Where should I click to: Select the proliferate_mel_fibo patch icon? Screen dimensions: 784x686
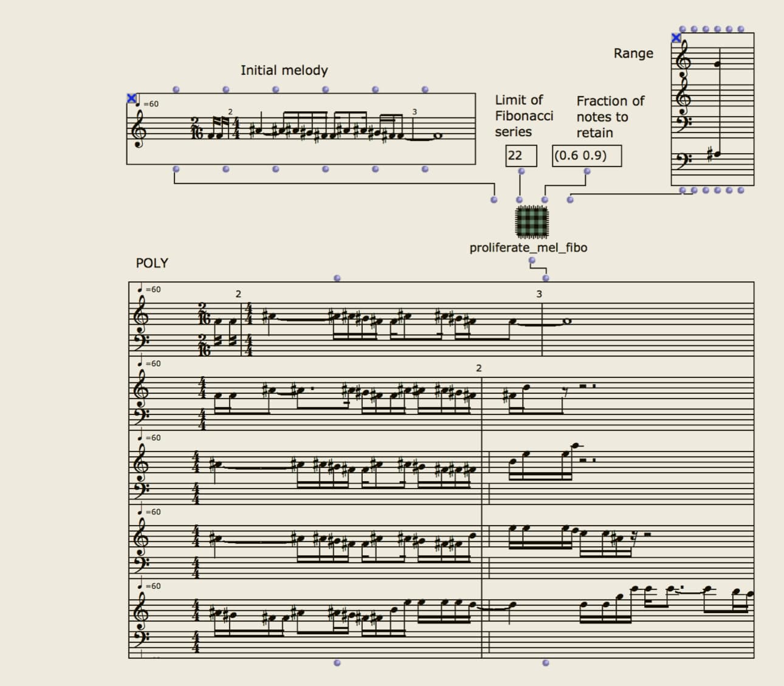531,222
